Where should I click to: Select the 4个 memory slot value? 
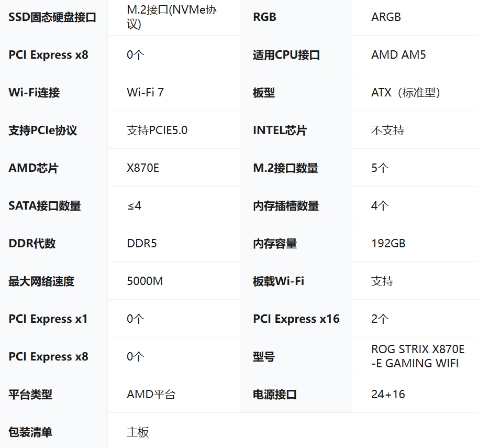pos(380,206)
